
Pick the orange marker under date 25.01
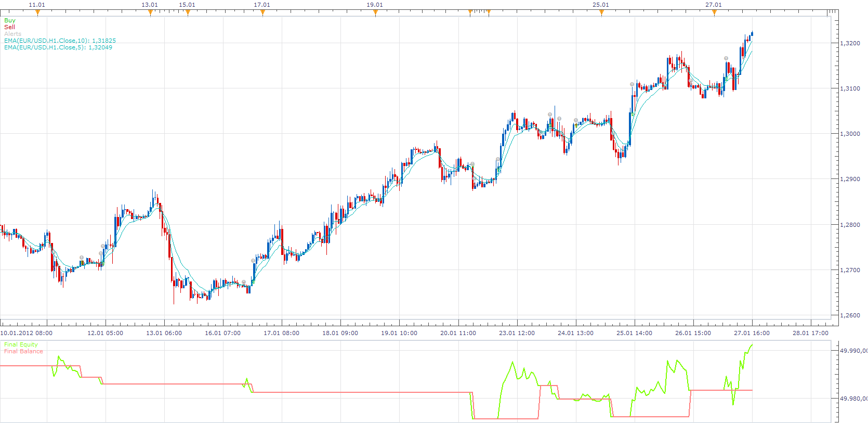(601, 12)
